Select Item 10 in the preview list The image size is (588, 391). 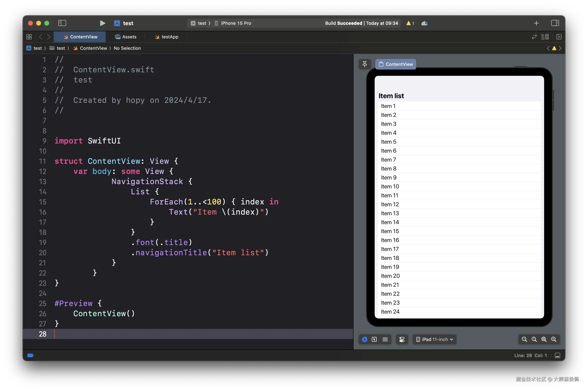coord(390,187)
